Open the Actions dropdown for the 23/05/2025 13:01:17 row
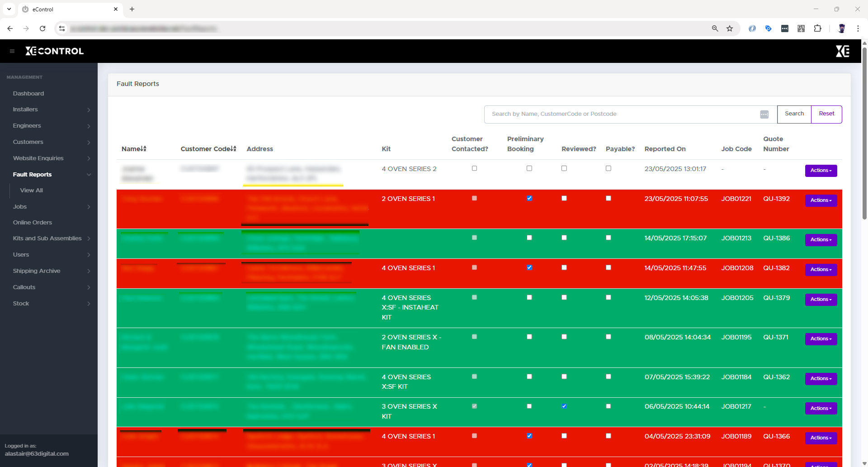868x467 pixels. (821, 171)
